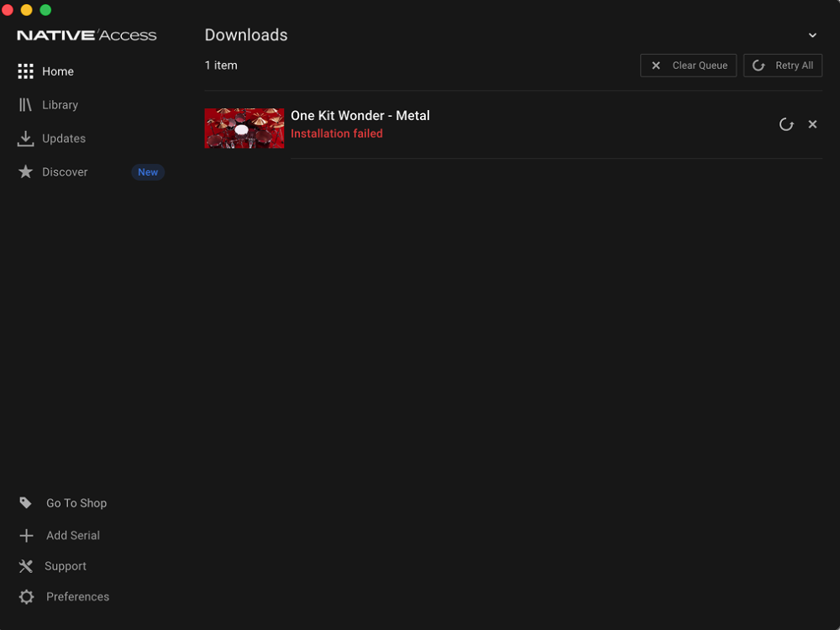Click the Library books icon
This screenshot has width=840, height=630.
coord(25,105)
